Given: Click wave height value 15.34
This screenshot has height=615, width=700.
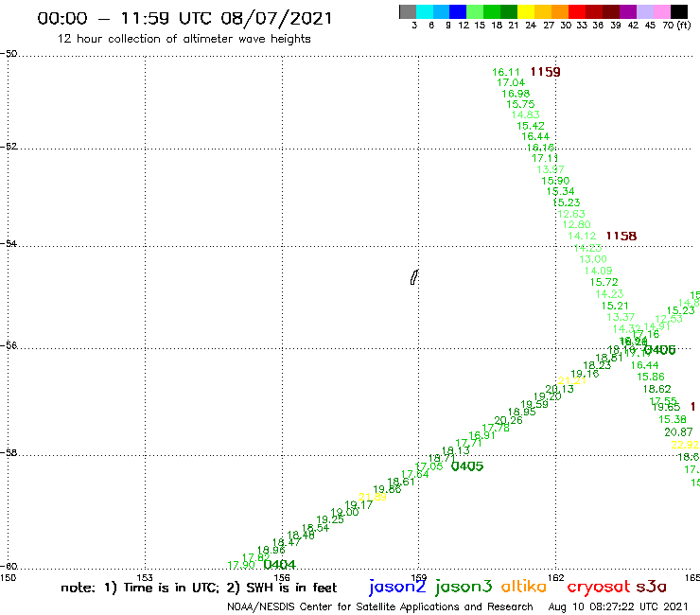Looking at the screenshot, I should (561, 192).
